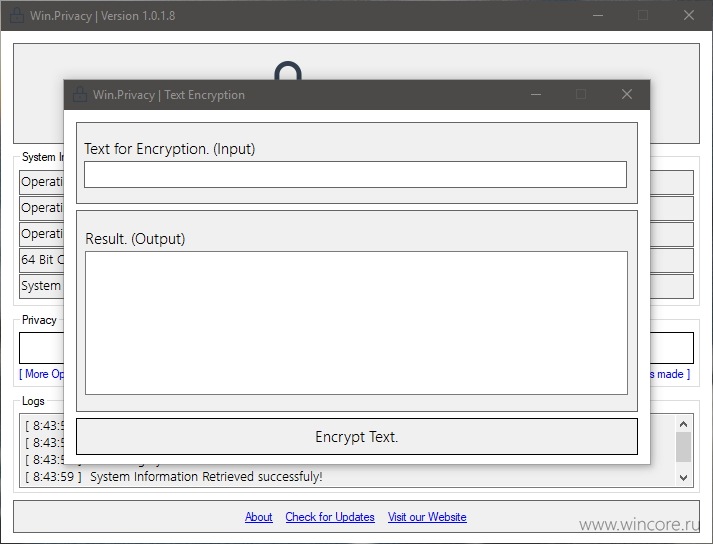Click the More Options link in Privacy section
713x544 pixels.
(x=41, y=374)
